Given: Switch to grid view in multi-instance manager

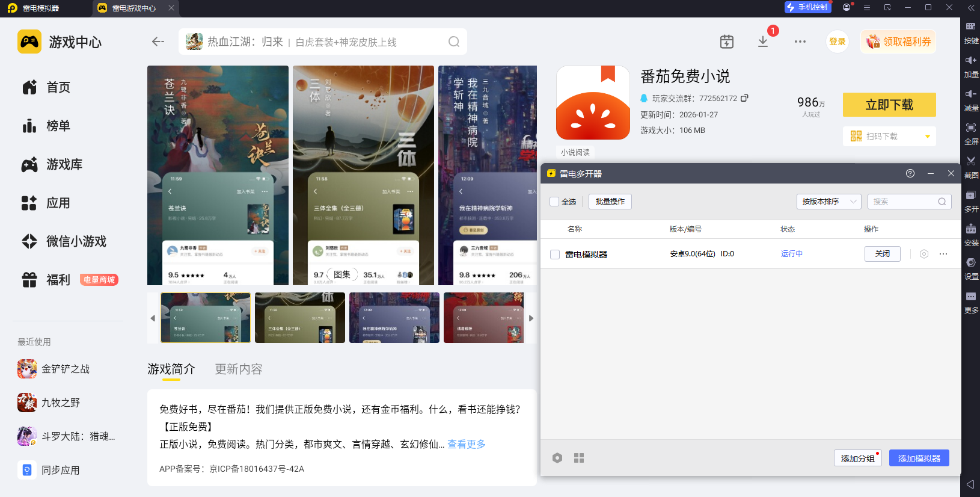Looking at the screenshot, I should tap(579, 458).
